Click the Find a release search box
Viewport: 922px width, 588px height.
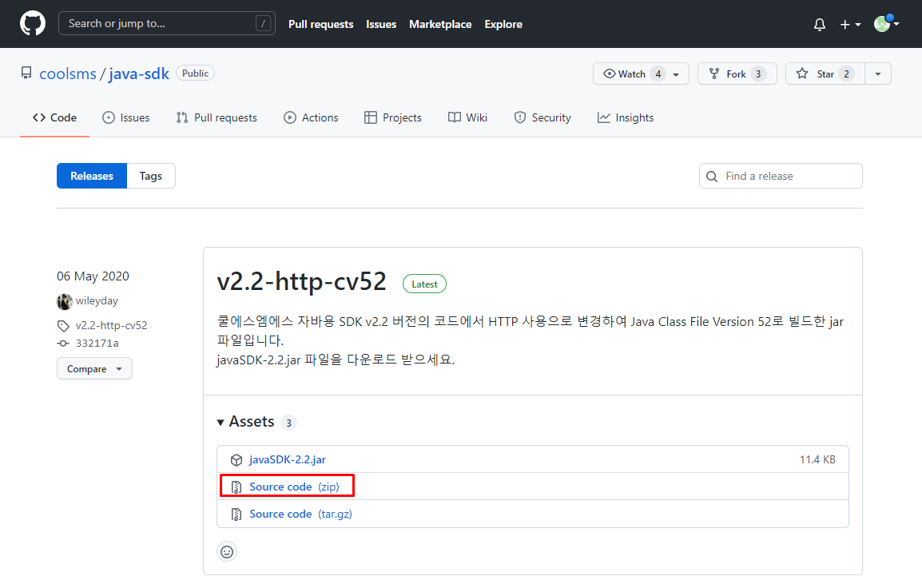click(x=781, y=176)
